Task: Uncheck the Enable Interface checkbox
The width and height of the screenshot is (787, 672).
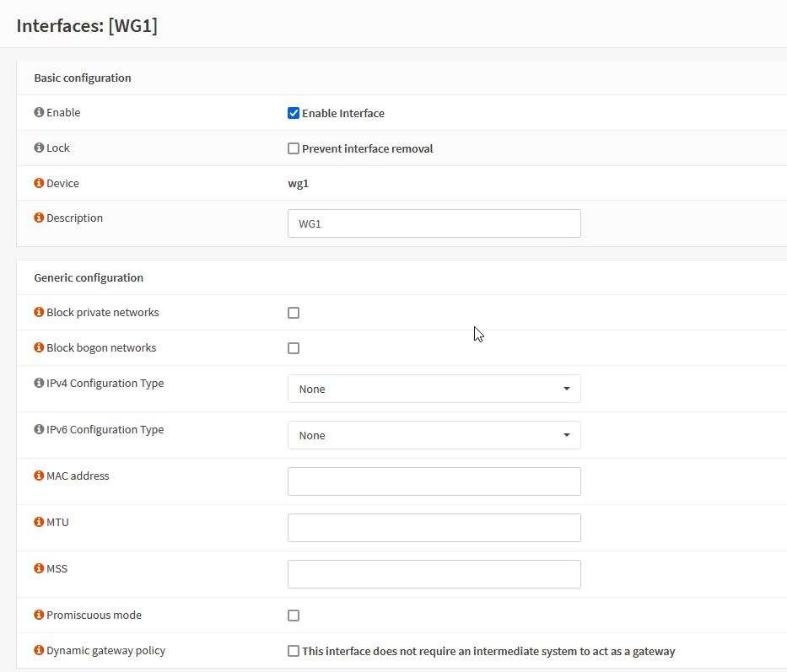Action: (294, 112)
